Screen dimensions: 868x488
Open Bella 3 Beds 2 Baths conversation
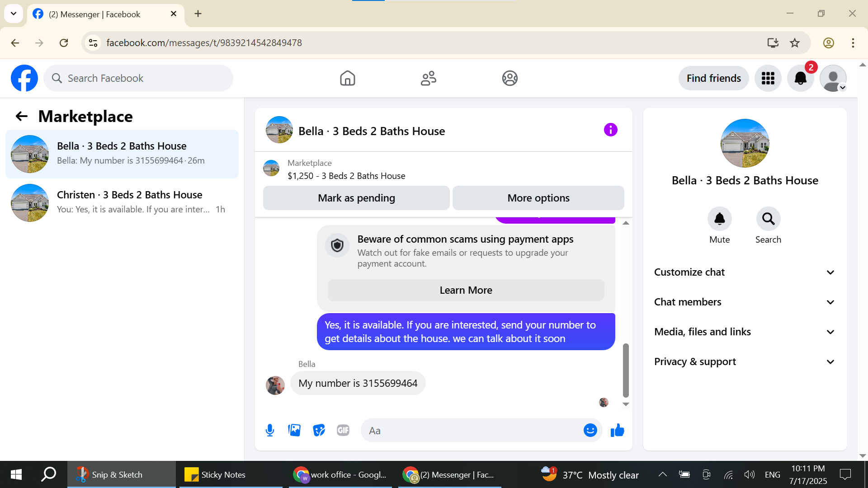click(x=122, y=154)
